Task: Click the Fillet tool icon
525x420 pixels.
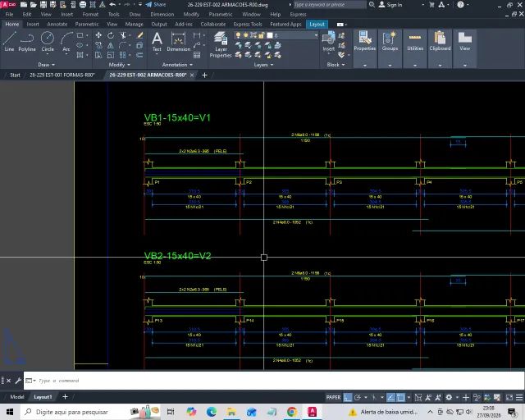Action: [x=123, y=45]
